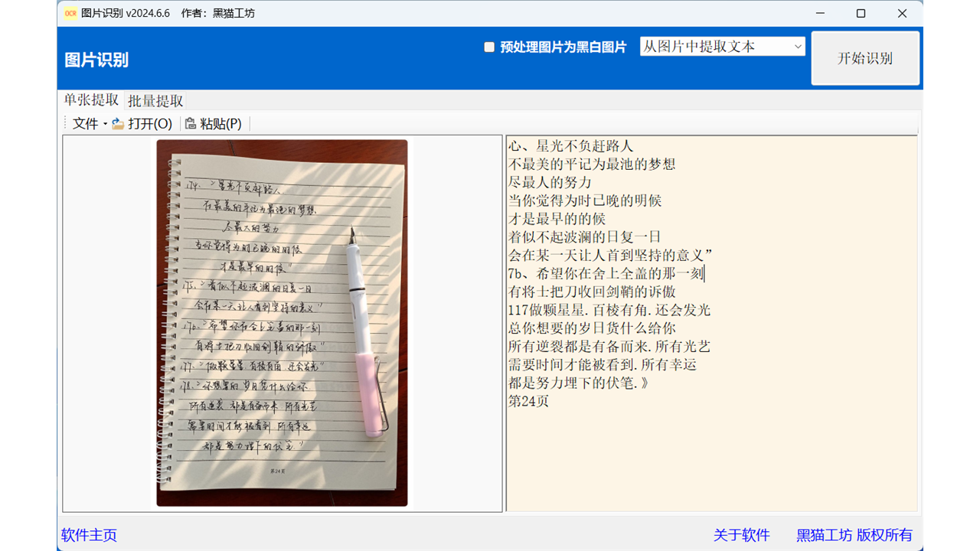Close the 图片识别 window
980x551 pixels.
pyautogui.click(x=902, y=13)
